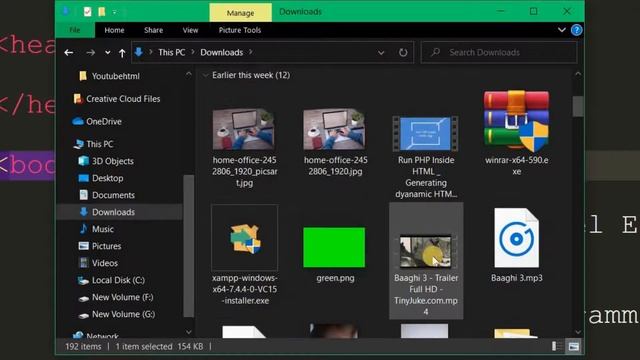Switch to the View ribbon tab
This screenshot has width=640, height=360.
click(190, 30)
